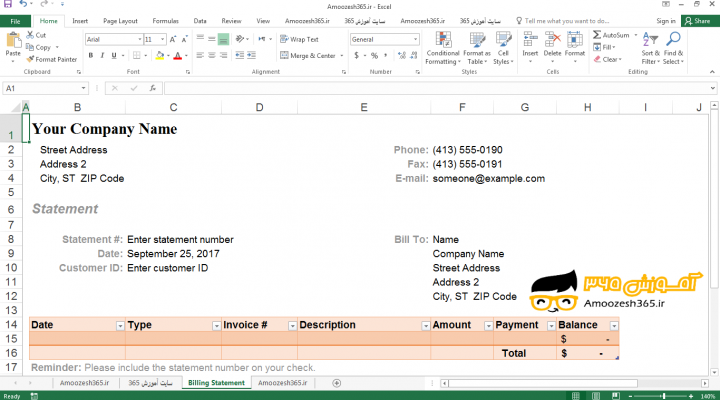The image size is (720, 400).
Task: Switch to Page Layout view icon
Action: tap(596, 396)
